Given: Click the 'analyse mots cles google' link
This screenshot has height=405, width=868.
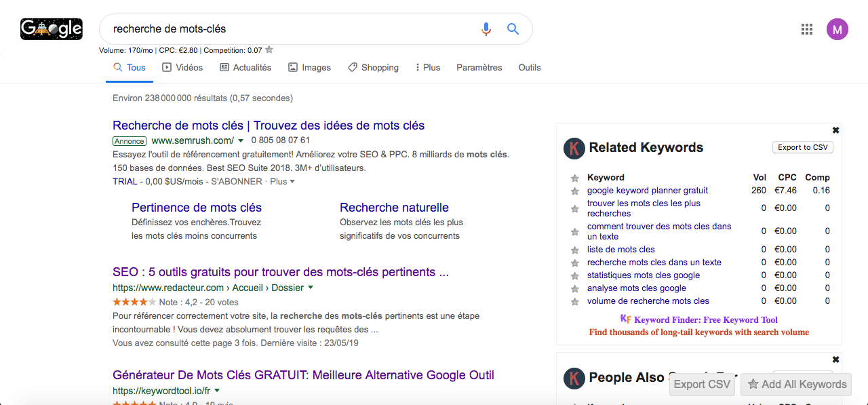Looking at the screenshot, I should (x=637, y=288).
